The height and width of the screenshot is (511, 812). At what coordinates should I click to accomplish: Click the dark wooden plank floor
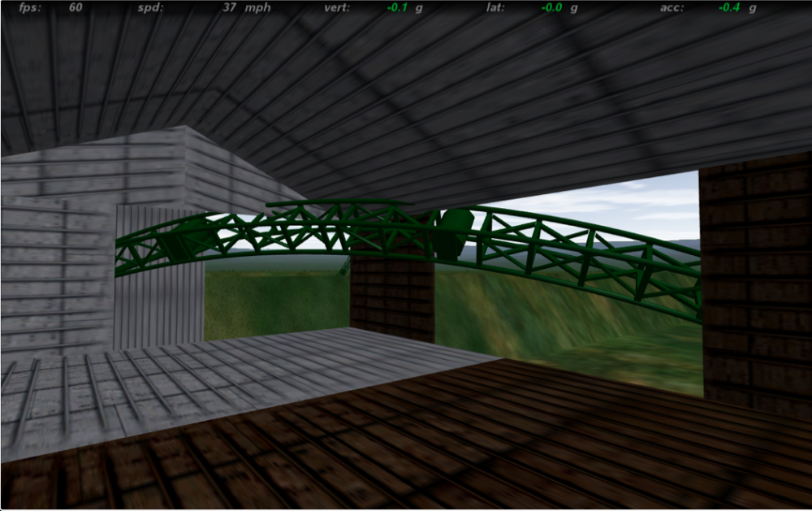(x=487, y=439)
